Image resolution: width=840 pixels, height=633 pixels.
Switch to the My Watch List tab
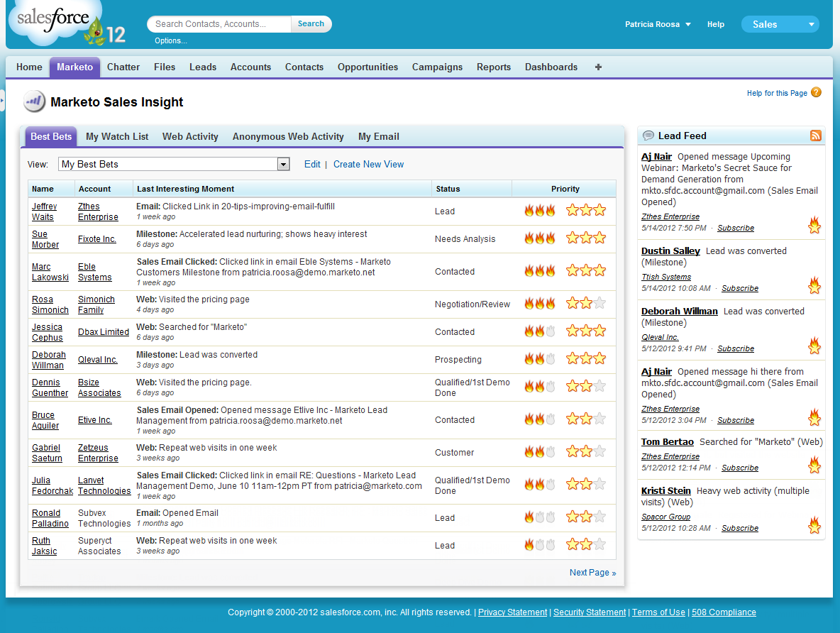click(117, 136)
